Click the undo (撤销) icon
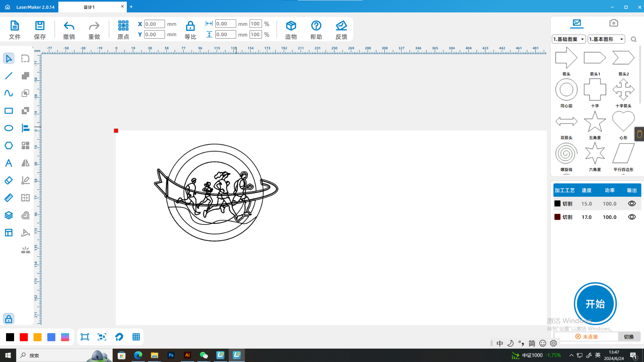The image size is (644, 362). tap(69, 27)
